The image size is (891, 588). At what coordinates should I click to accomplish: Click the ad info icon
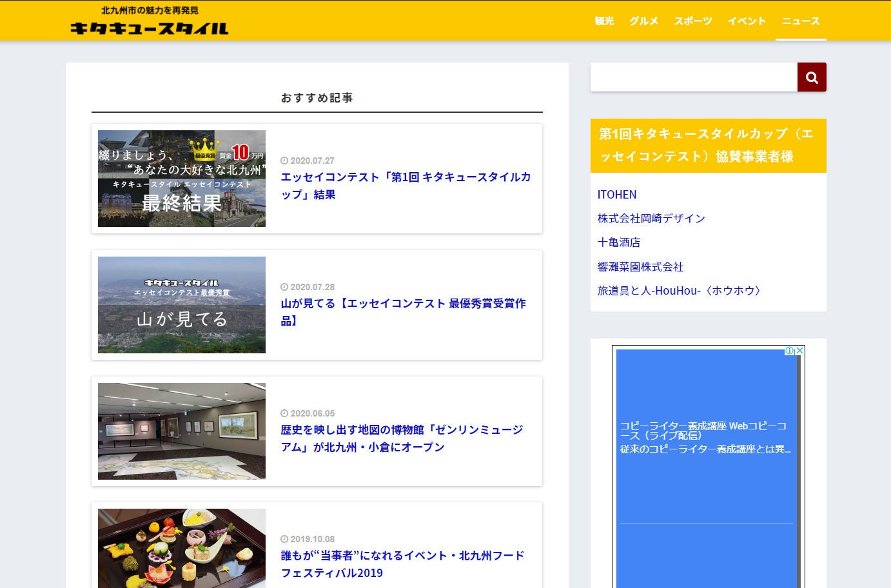click(x=789, y=351)
